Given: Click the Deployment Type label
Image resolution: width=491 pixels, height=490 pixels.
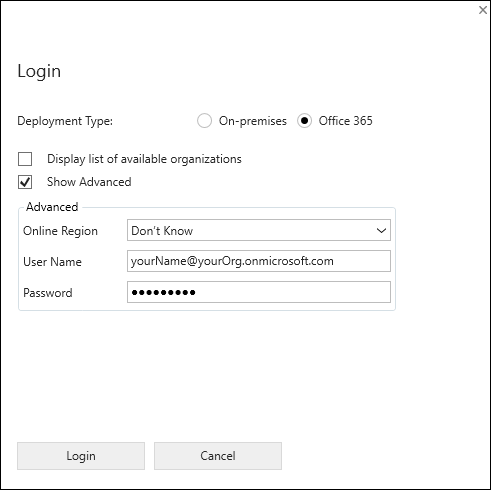Looking at the screenshot, I should [65, 121].
